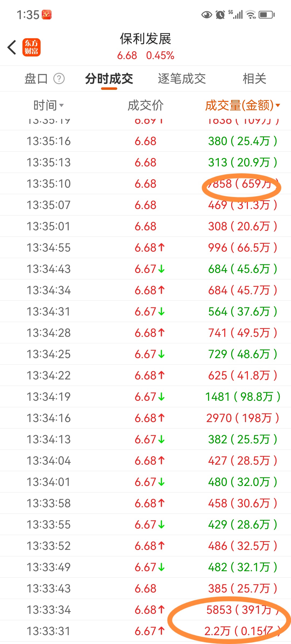The image size is (291, 644).
Task: Tap the 成交价 column header
Action: (145, 105)
